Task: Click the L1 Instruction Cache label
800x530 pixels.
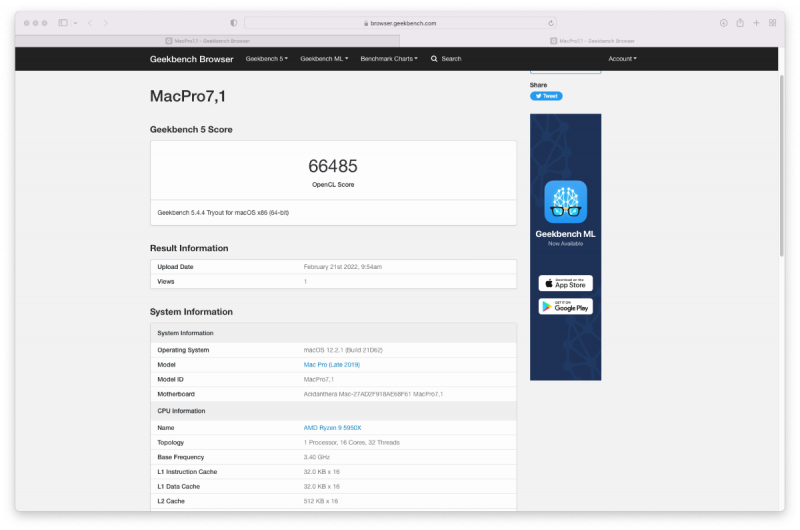Action: coord(187,472)
